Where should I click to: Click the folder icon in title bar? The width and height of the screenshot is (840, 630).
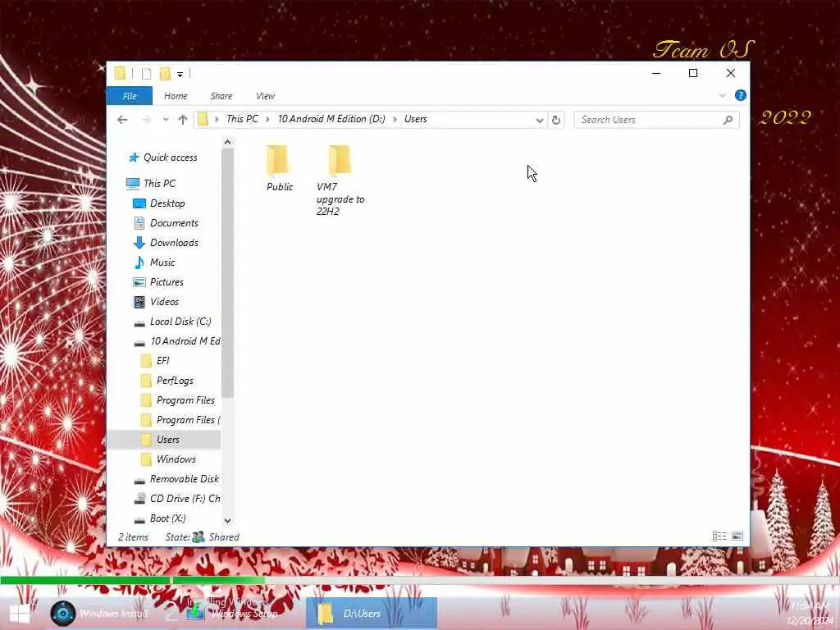121,73
